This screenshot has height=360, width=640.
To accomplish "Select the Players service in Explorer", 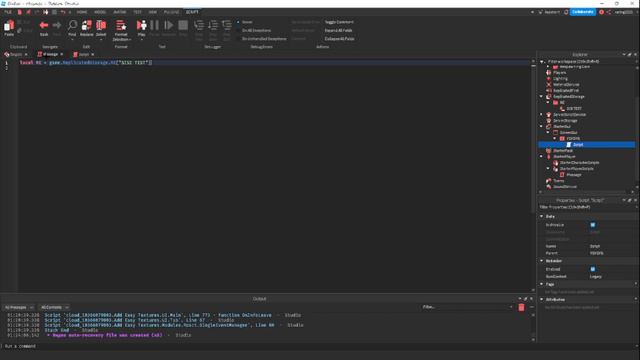I will tap(560, 72).
